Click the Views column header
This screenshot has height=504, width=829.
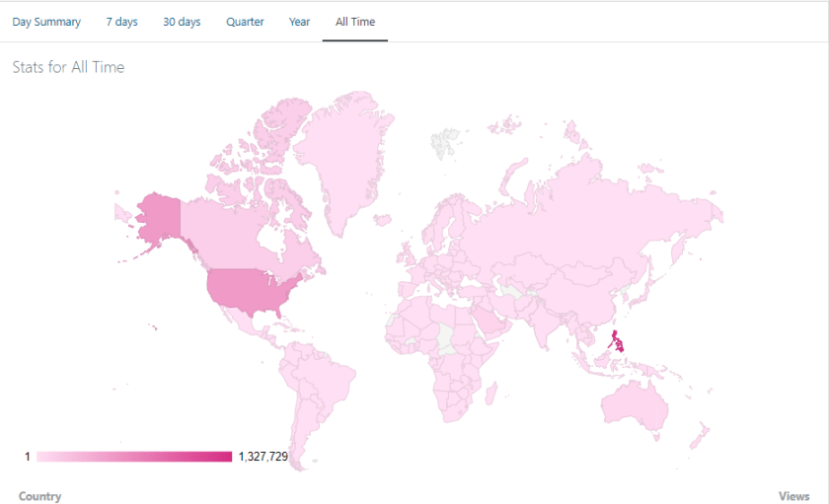793,496
